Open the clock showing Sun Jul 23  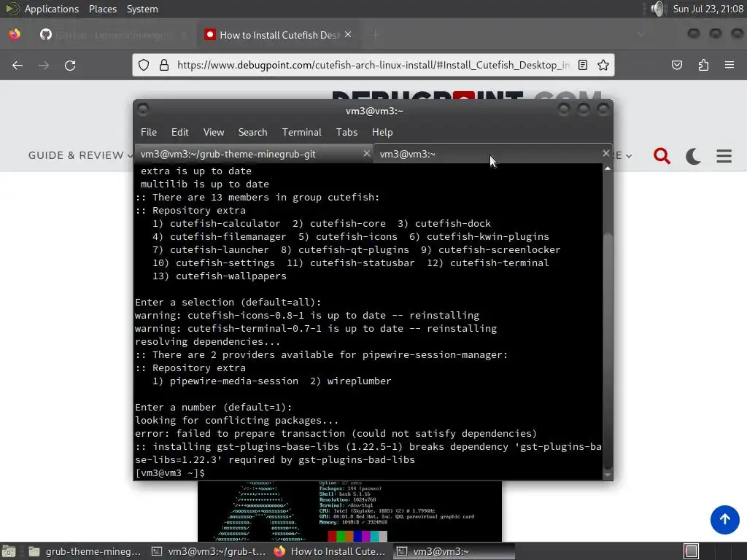[708, 9]
